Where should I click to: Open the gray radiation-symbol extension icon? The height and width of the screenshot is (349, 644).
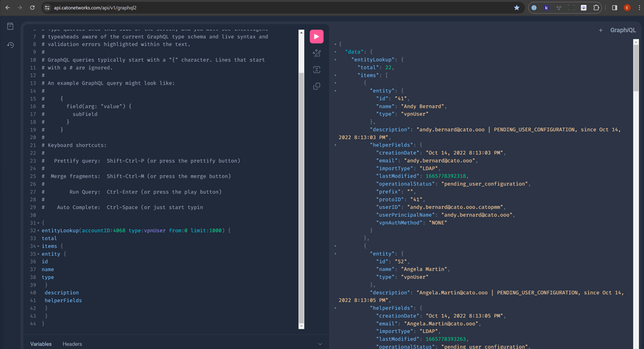tap(559, 8)
